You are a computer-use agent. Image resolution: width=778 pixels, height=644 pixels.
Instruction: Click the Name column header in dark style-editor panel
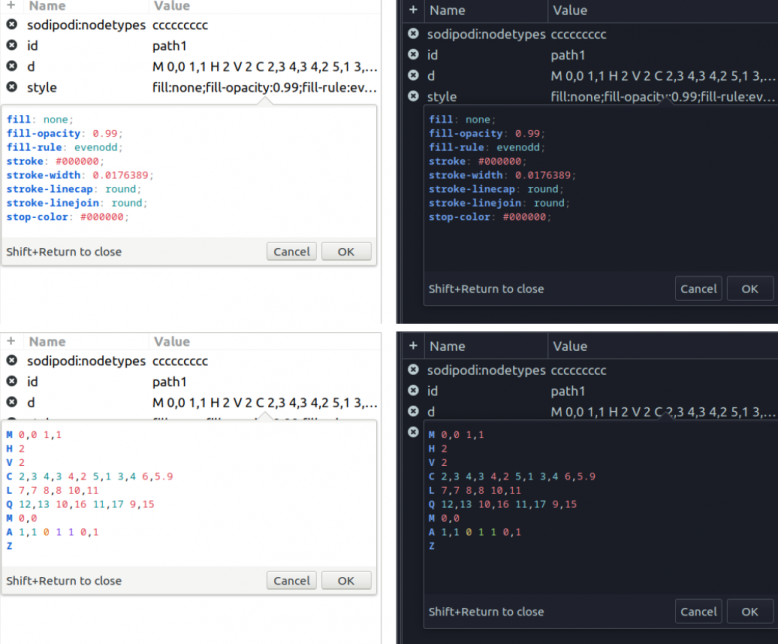click(447, 10)
